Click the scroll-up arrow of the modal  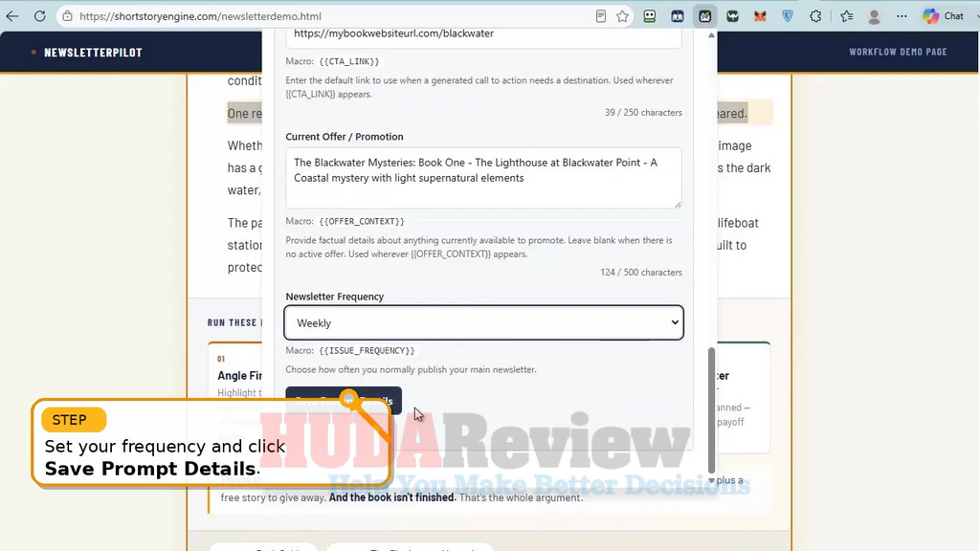pyautogui.click(x=711, y=35)
